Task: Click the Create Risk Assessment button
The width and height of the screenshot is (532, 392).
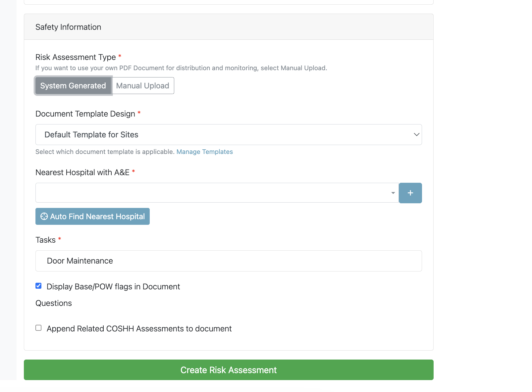Action: [229, 370]
